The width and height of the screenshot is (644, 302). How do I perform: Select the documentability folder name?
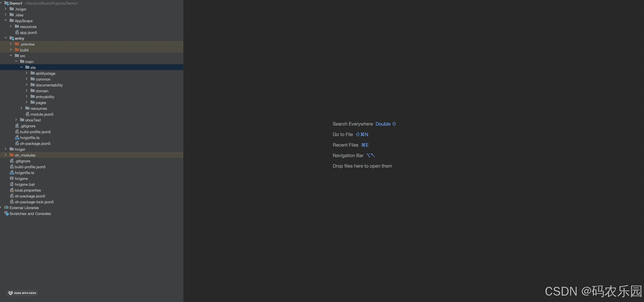pos(49,85)
